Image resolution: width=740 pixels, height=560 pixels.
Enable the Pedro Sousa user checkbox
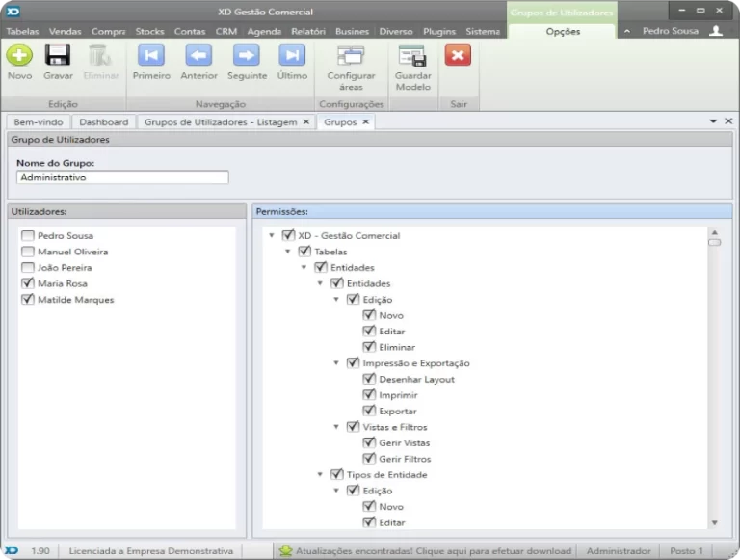[28, 236]
